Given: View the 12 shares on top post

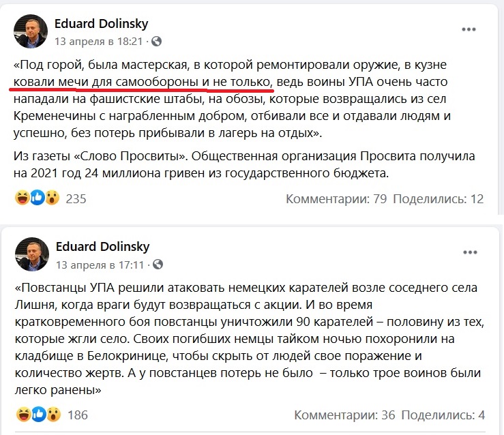Looking at the screenshot, I should point(439,199).
